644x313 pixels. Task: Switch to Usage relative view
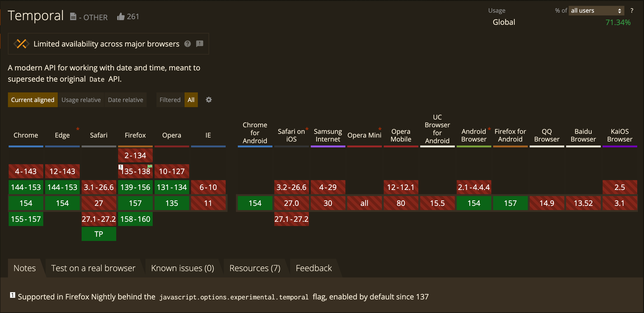81,100
